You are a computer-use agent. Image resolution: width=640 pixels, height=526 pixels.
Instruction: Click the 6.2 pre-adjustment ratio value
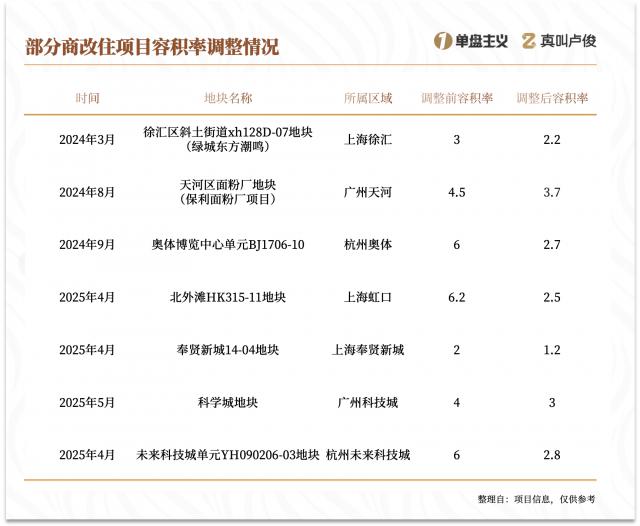pos(457,297)
